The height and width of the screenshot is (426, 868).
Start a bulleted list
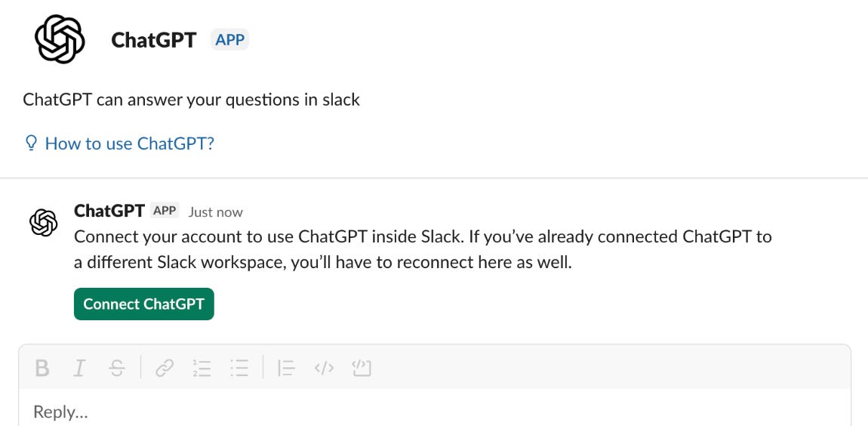[x=239, y=368]
